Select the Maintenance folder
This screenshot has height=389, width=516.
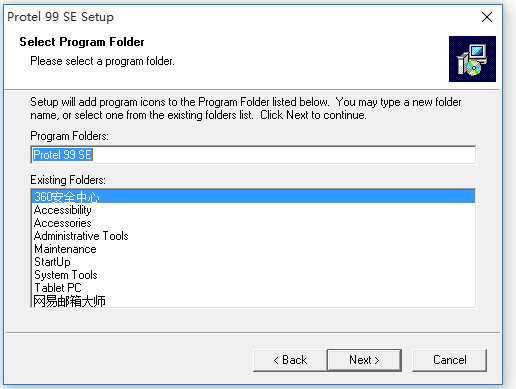pos(253,249)
